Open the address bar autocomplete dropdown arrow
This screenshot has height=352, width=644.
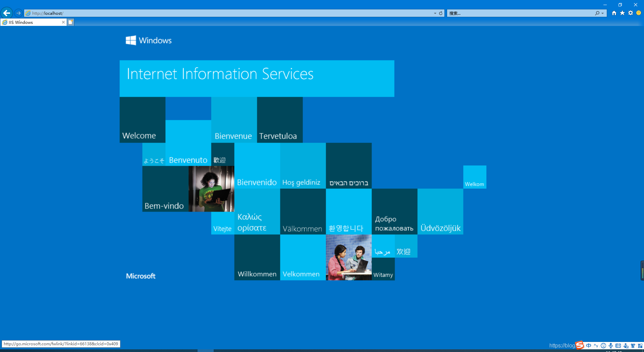[x=435, y=13]
